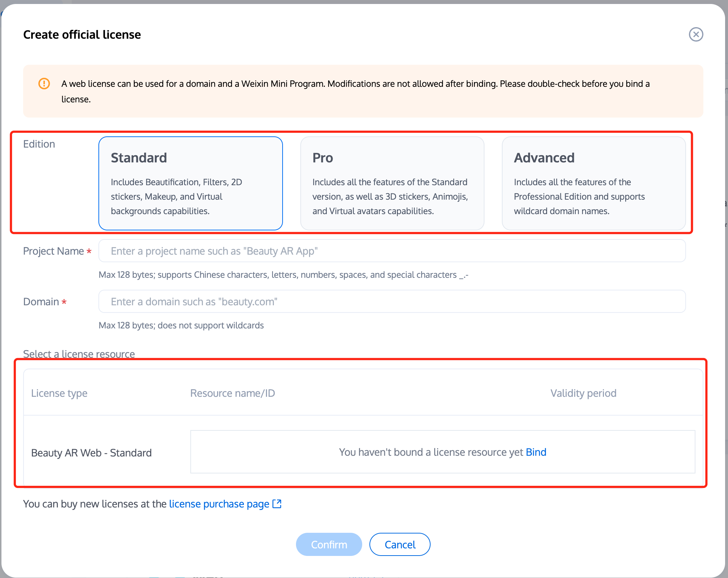Click the Resource name/ID column header

(233, 393)
